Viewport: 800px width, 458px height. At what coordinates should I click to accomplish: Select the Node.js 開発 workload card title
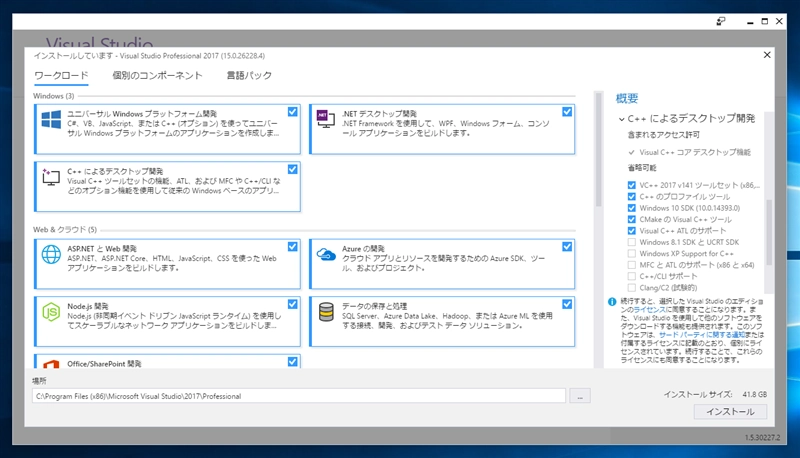point(88,307)
